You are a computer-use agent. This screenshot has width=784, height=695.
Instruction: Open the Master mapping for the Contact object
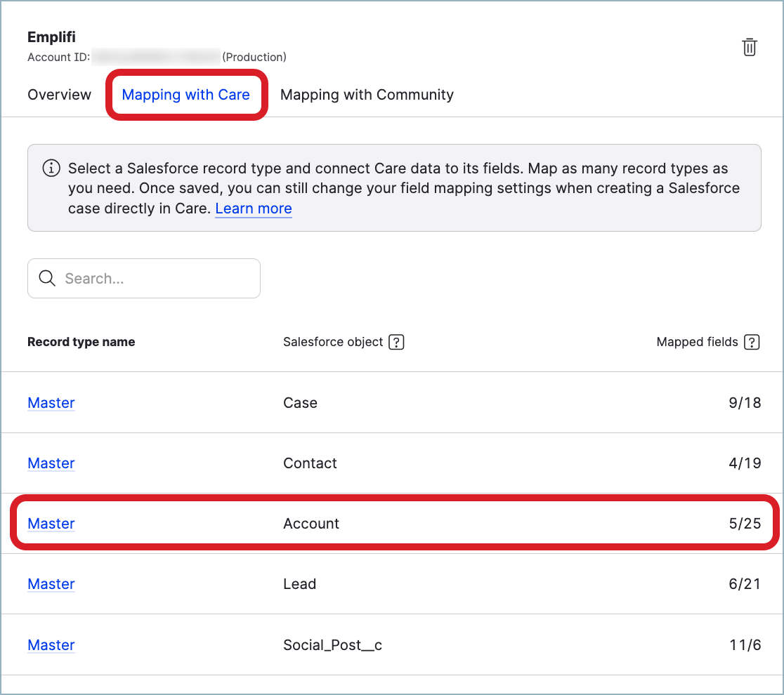coord(51,463)
